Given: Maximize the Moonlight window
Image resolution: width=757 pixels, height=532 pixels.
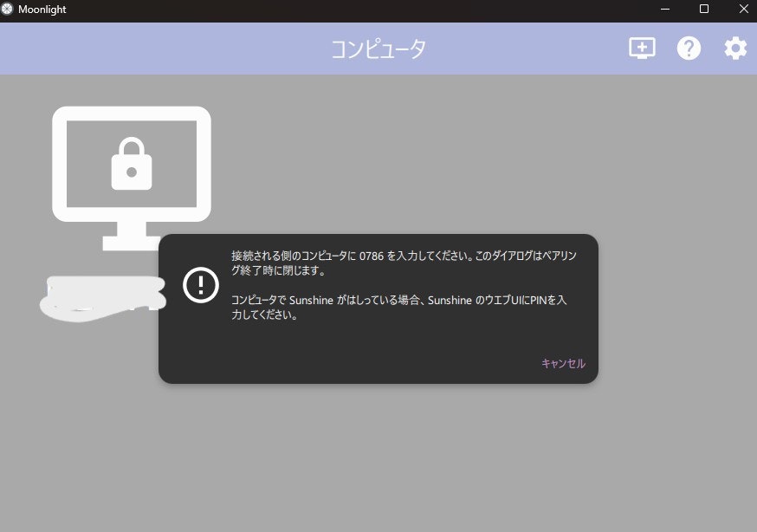Looking at the screenshot, I should [x=704, y=10].
